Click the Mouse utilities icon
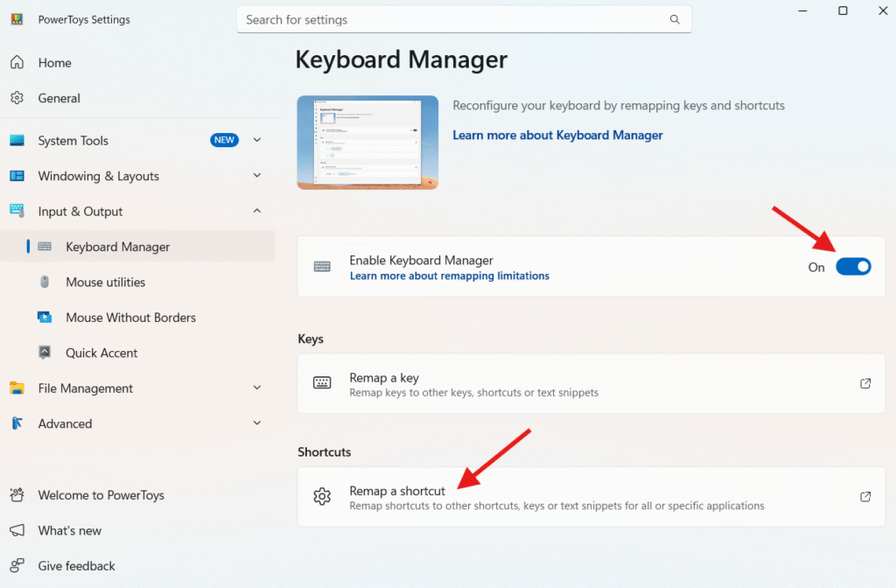 45,282
